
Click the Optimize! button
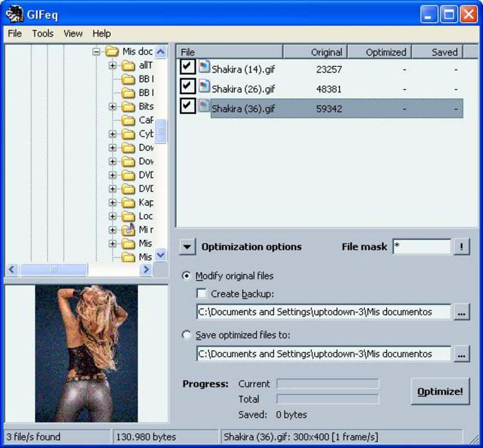click(x=440, y=391)
